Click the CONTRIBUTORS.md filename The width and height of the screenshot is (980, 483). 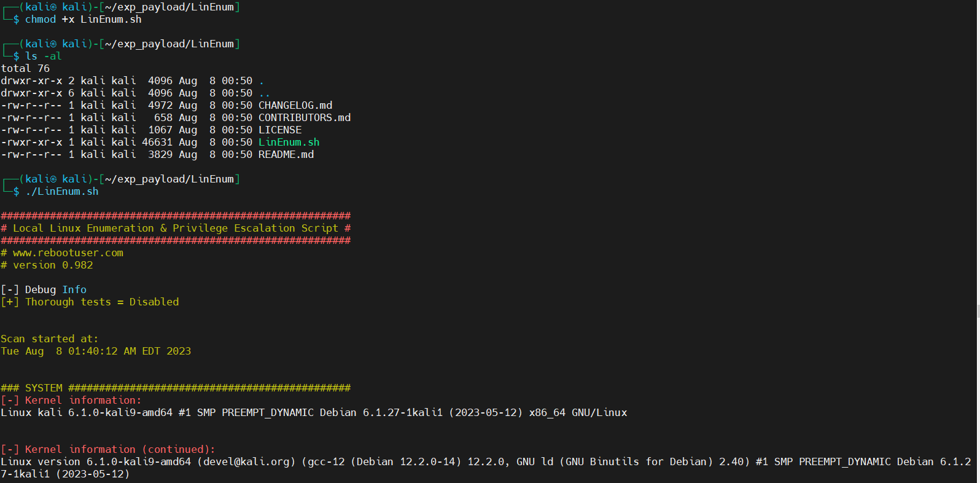[304, 117]
